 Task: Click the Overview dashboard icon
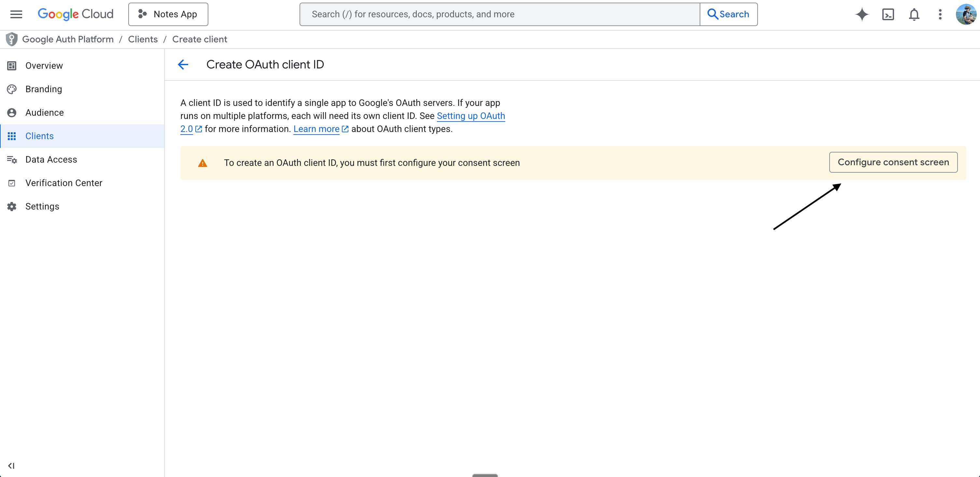pos(12,65)
